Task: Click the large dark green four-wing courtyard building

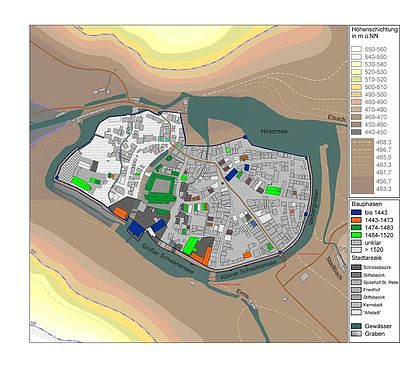Action: tap(160, 187)
